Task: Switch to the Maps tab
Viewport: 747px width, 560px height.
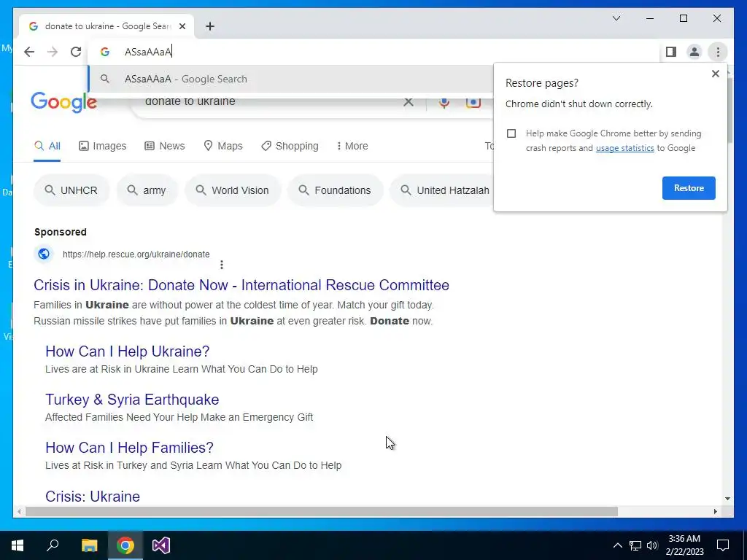Action: [x=223, y=146]
